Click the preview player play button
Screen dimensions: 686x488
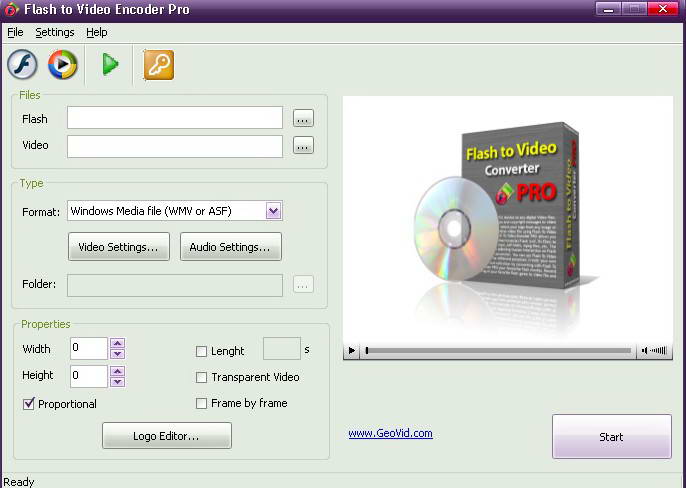click(x=351, y=351)
